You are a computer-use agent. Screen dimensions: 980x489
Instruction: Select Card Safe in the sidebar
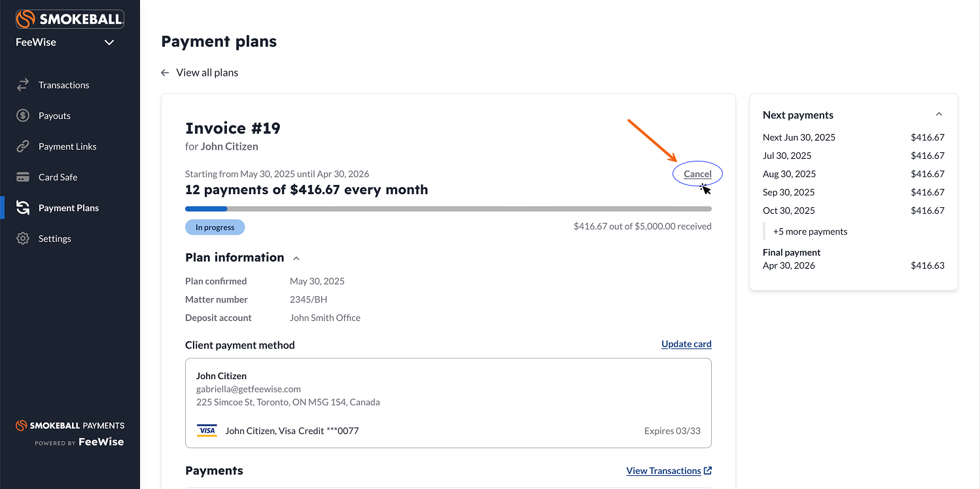[x=58, y=177]
